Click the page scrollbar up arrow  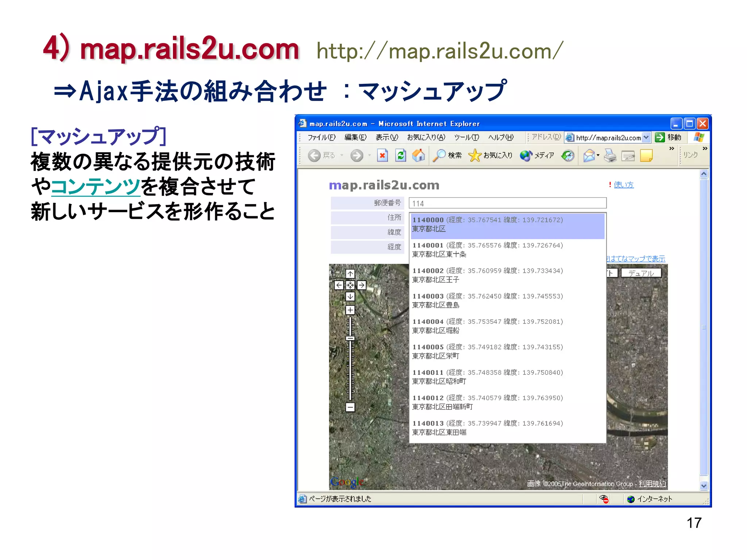click(704, 174)
